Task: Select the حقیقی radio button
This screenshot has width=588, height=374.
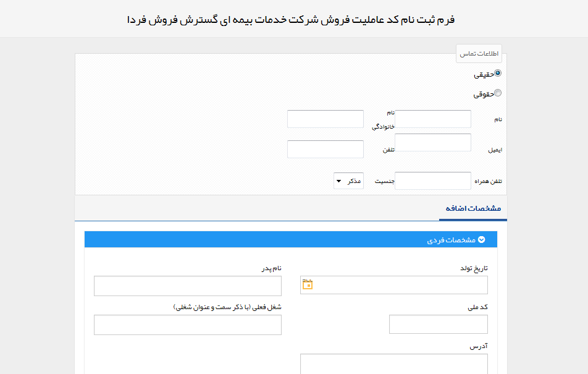Action: pyautogui.click(x=498, y=73)
